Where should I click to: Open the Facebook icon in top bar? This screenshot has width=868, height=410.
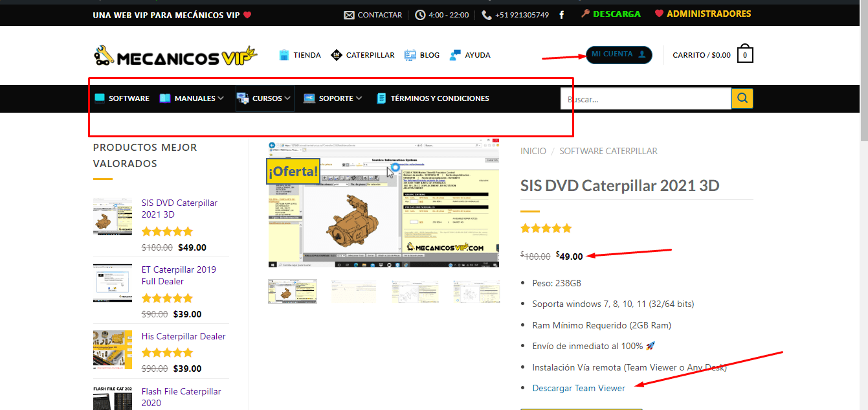561,15
